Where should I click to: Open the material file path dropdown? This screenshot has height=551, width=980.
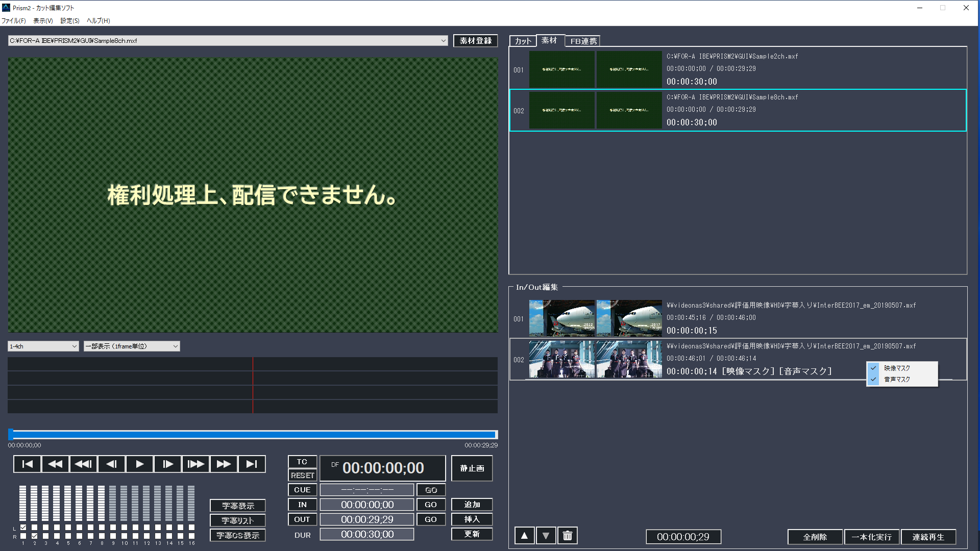[443, 41]
